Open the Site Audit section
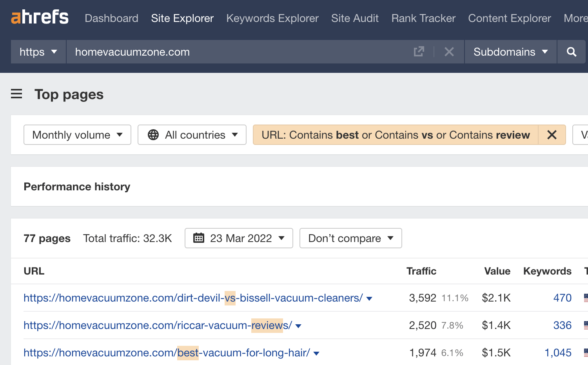Viewport: 588px width, 365px height. tap(354, 18)
